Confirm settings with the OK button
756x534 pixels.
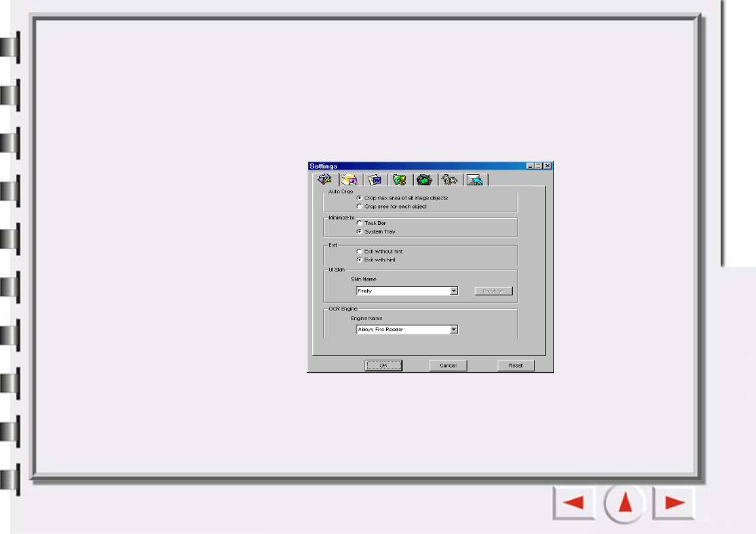click(384, 365)
